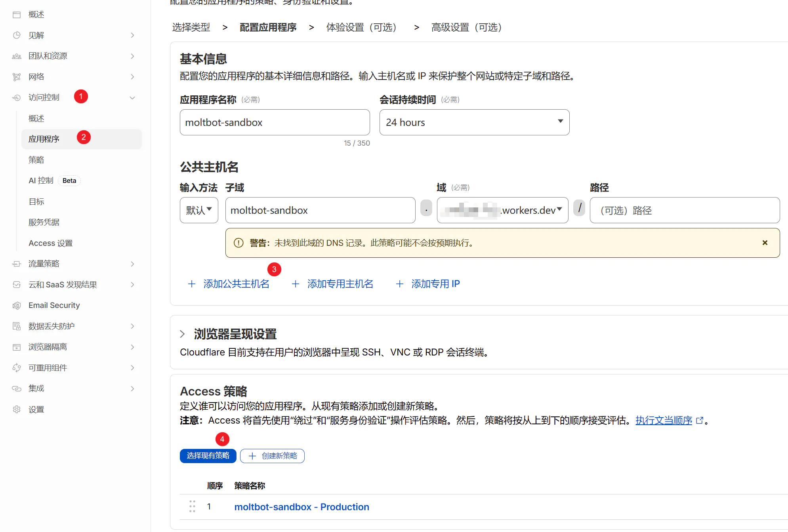Click the Email Security envelope icon
Screen dimensions: 788x532
tap(17, 306)
